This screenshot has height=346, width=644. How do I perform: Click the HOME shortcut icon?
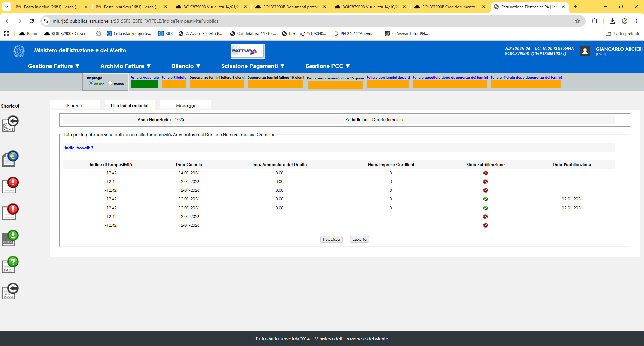(x=10, y=124)
